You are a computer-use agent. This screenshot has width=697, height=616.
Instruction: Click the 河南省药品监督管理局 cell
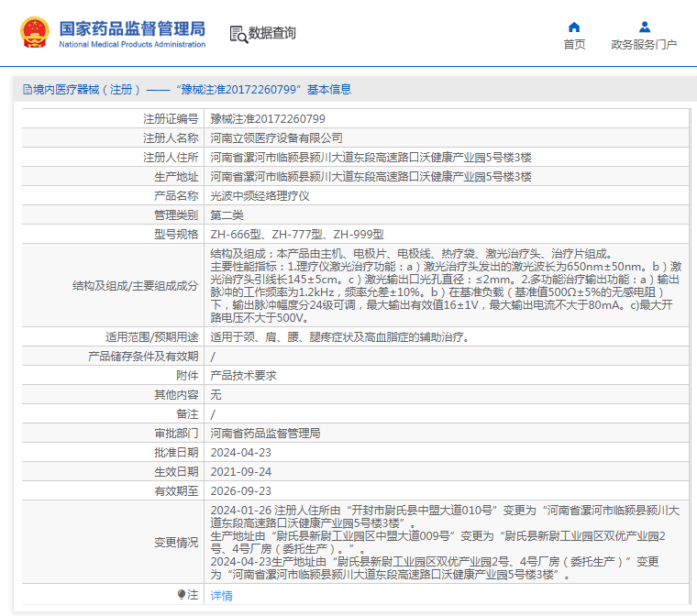pyautogui.click(x=447, y=434)
